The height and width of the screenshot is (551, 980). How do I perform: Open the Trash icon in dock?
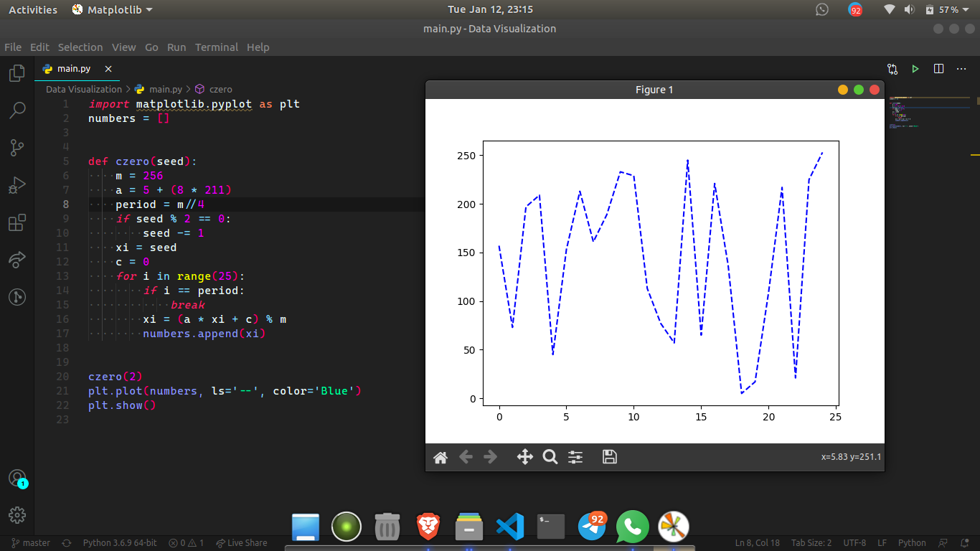(x=387, y=527)
